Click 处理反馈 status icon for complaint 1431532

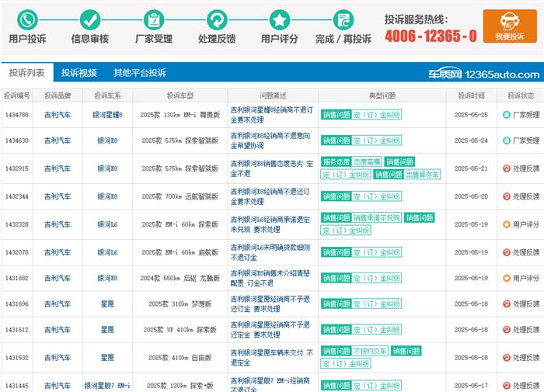point(507,358)
